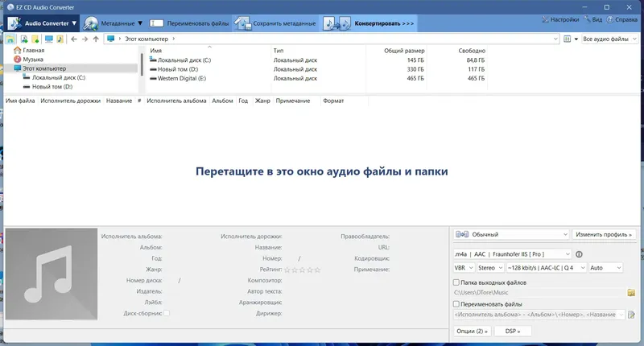
Task: Go up one folder level
Action: (96, 39)
